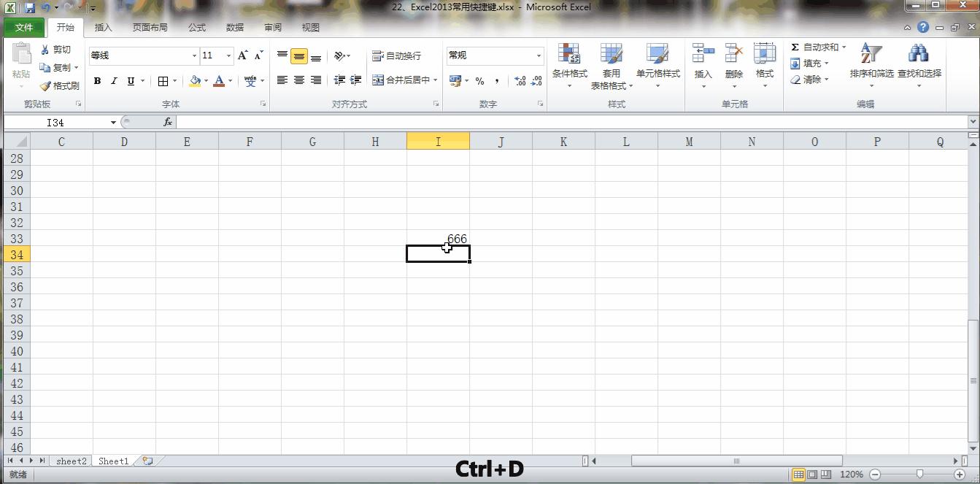Switch to Formulas (公式) tab
Viewport: 980px width, 484px height.
pyautogui.click(x=197, y=28)
